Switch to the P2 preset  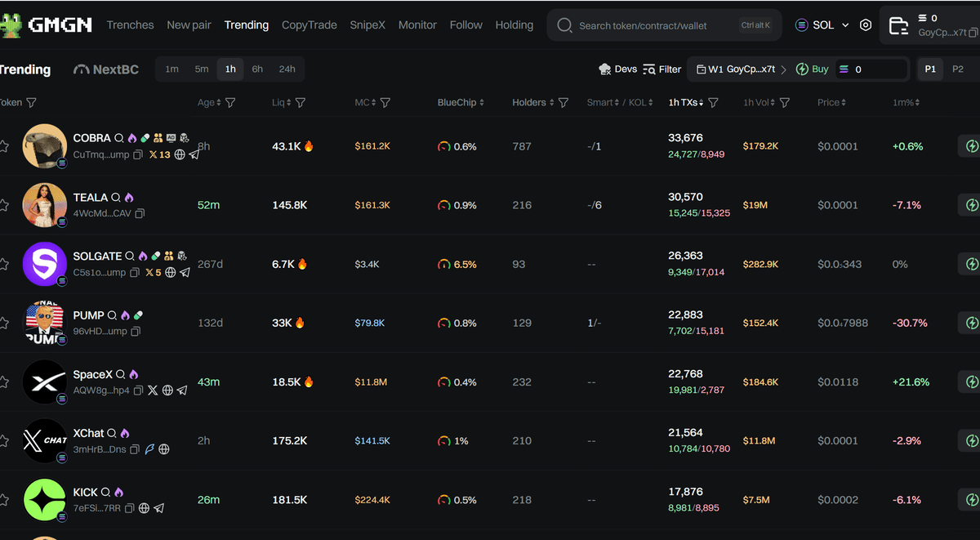pos(958,69)
